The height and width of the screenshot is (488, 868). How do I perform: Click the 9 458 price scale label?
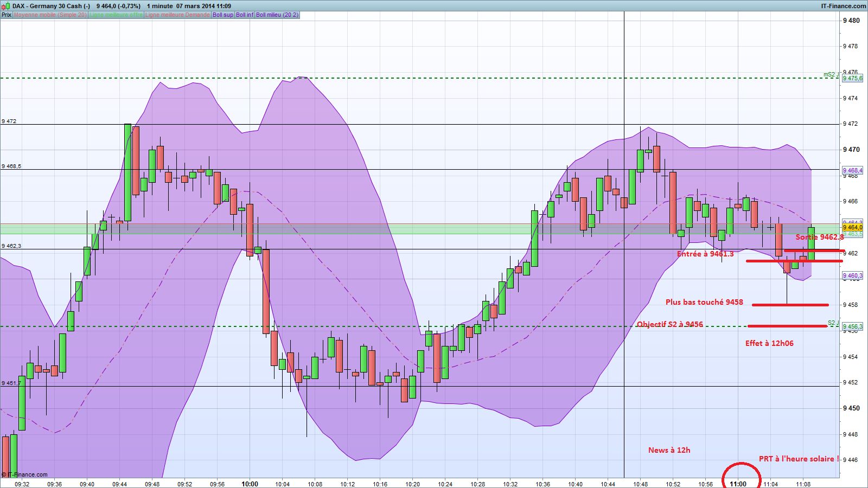tap(851, 305)
